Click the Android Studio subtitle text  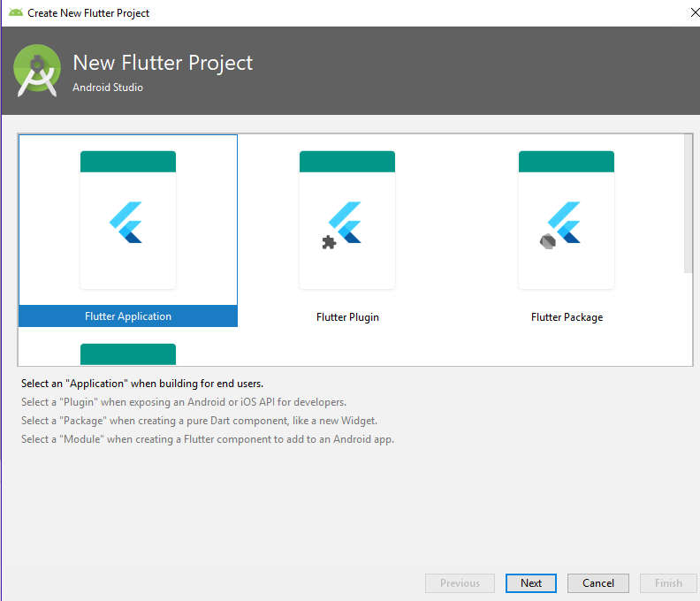tap(108, 87)
